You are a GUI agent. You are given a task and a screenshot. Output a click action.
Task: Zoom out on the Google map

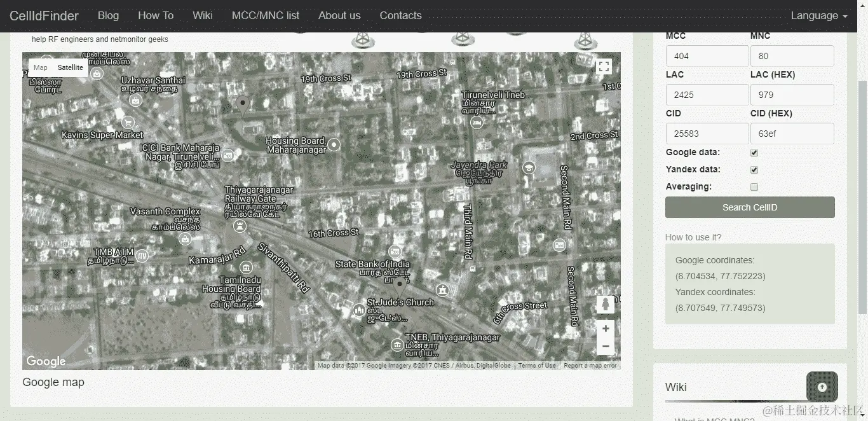(606, 347)
